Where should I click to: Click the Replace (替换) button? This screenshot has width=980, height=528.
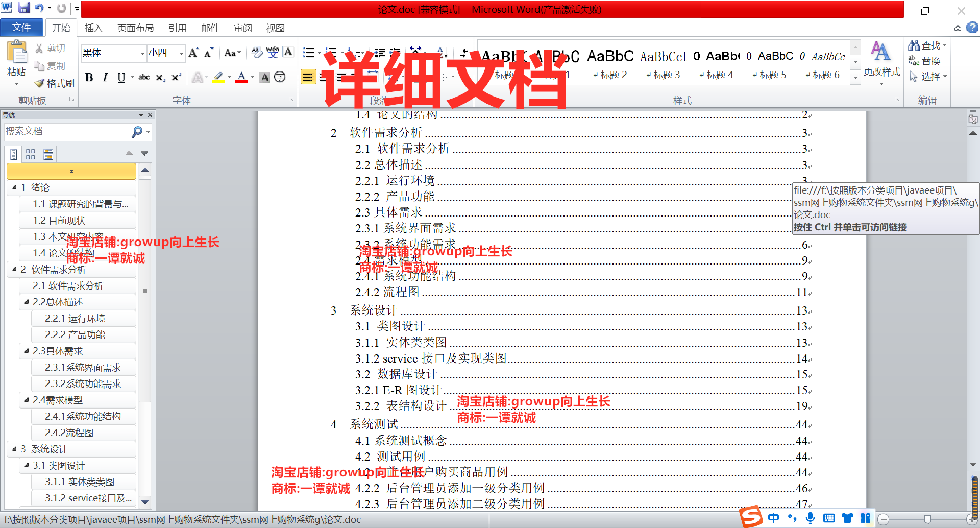click(x=924, y=61)
